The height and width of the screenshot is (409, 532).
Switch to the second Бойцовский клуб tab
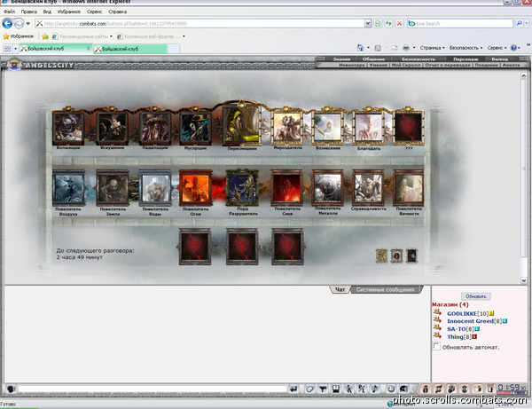pyautogui.click(x=130, y=49)
